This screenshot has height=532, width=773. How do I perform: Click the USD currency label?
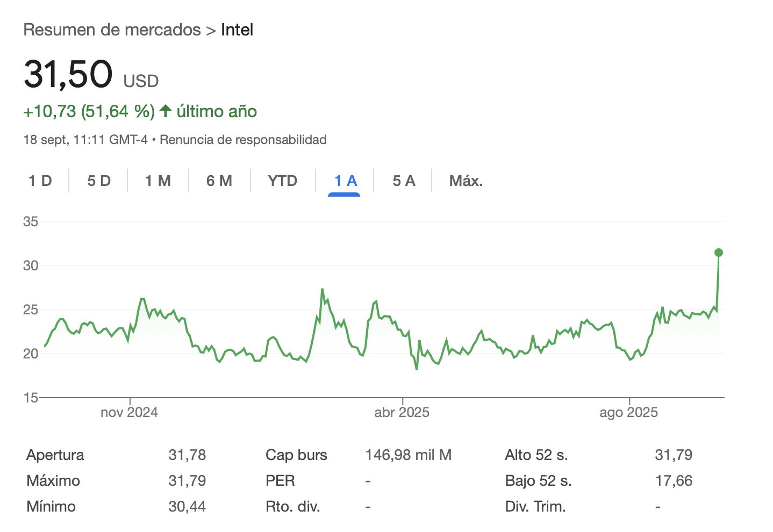[x=141, y=81]
